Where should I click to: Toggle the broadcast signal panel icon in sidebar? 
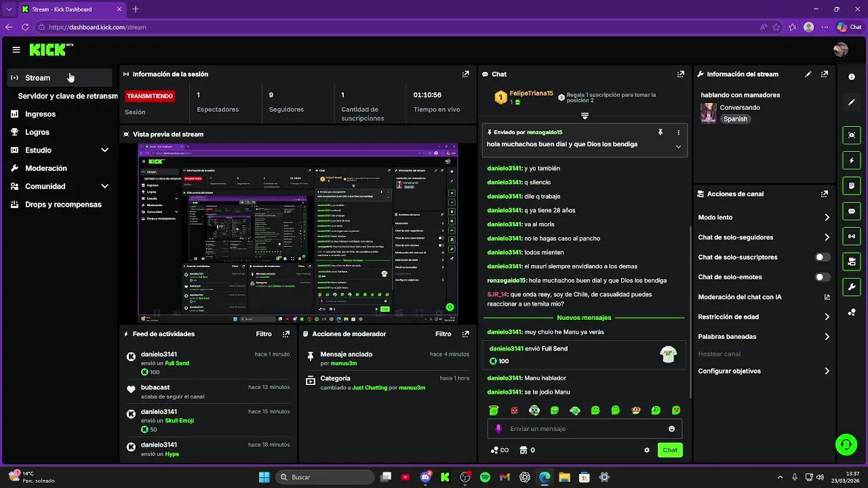tap(852, 237)
